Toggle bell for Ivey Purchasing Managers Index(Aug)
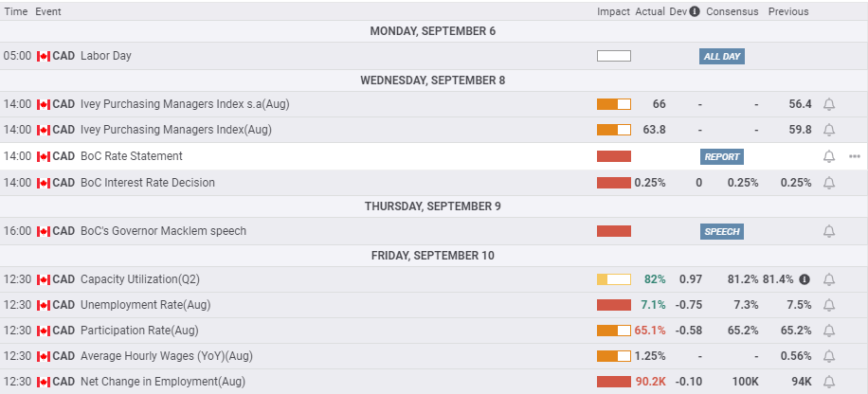Screen dimensions: 868x394 (829, 130)
